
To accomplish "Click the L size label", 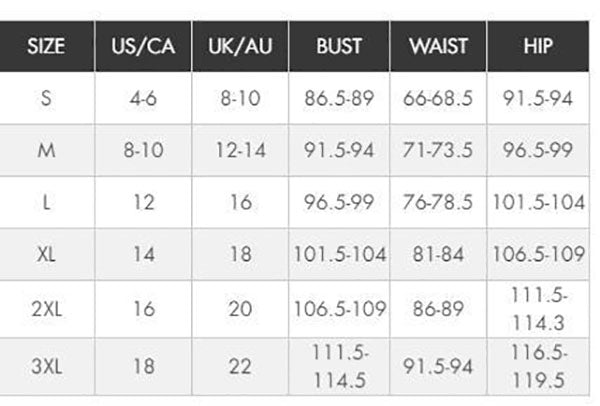I will click(x=46, y=202).
